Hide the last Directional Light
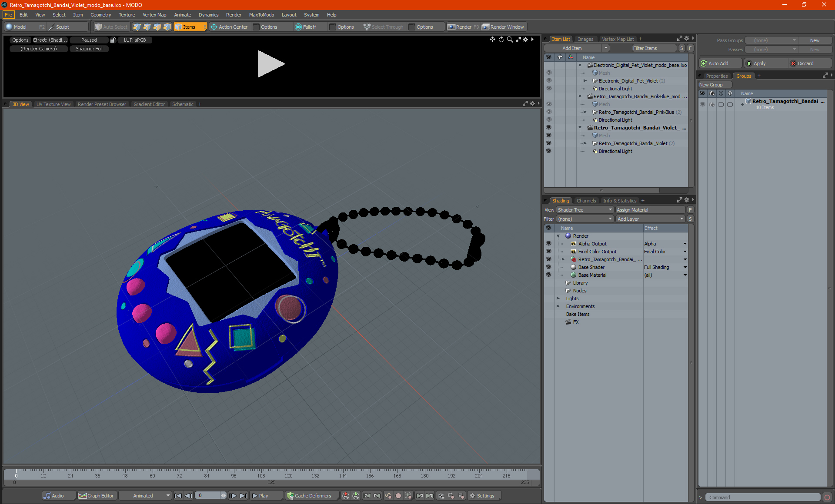Image resolution: width=835 pixels, height=504 pixels. coord(548,151)
